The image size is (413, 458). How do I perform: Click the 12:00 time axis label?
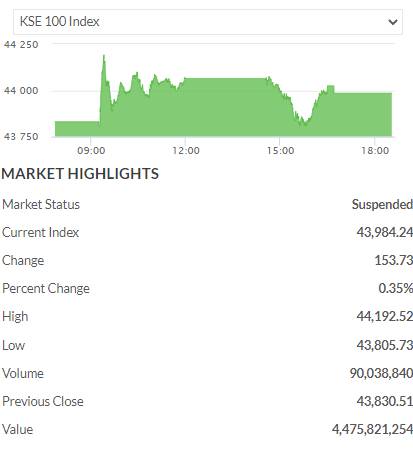[x=186, y=151]
